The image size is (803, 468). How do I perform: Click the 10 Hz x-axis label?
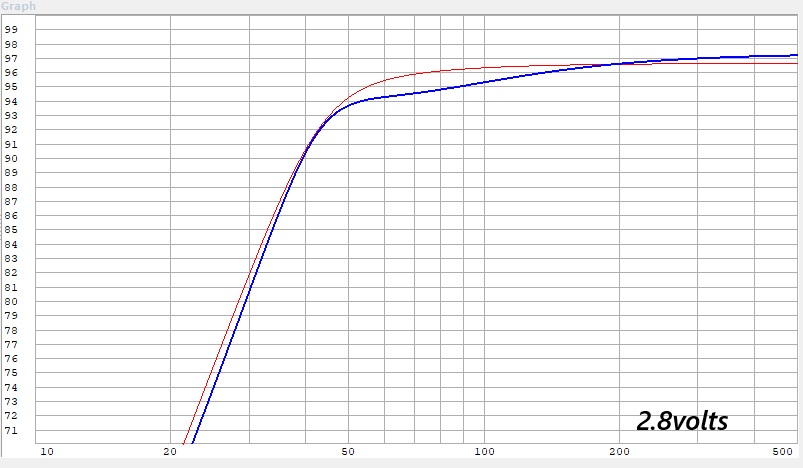coord(45,452)
